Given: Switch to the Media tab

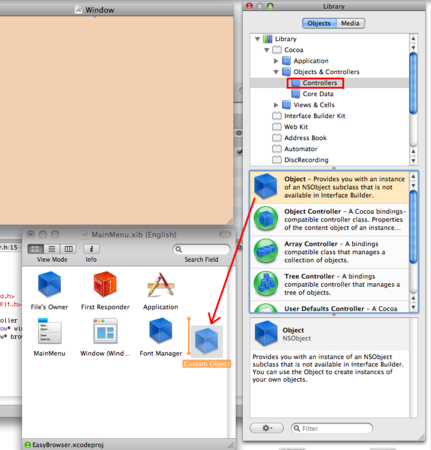Looking at the screenshot, I should click(350, 23).
